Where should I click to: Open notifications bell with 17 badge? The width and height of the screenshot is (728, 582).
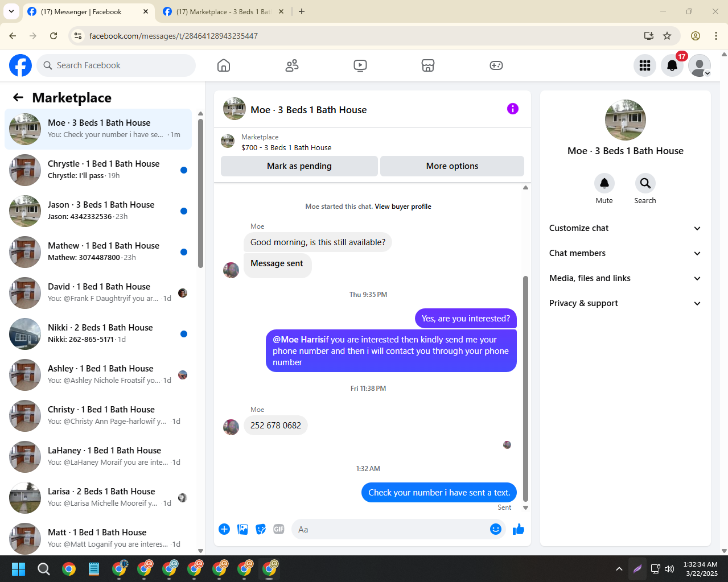point(672,65)
